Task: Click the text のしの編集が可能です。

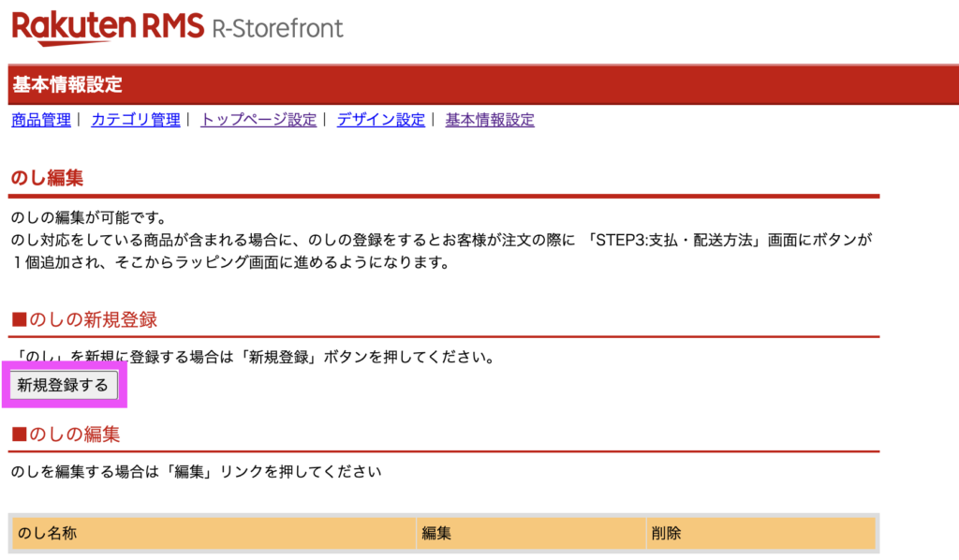Action: point(89,217)
